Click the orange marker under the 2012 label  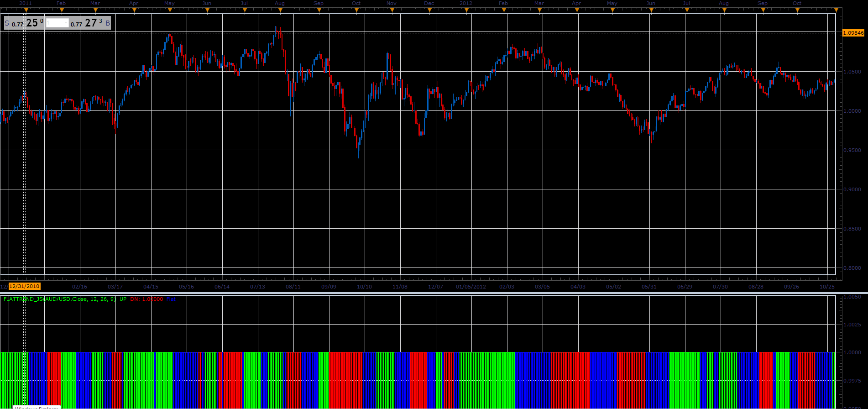point(467,10)
